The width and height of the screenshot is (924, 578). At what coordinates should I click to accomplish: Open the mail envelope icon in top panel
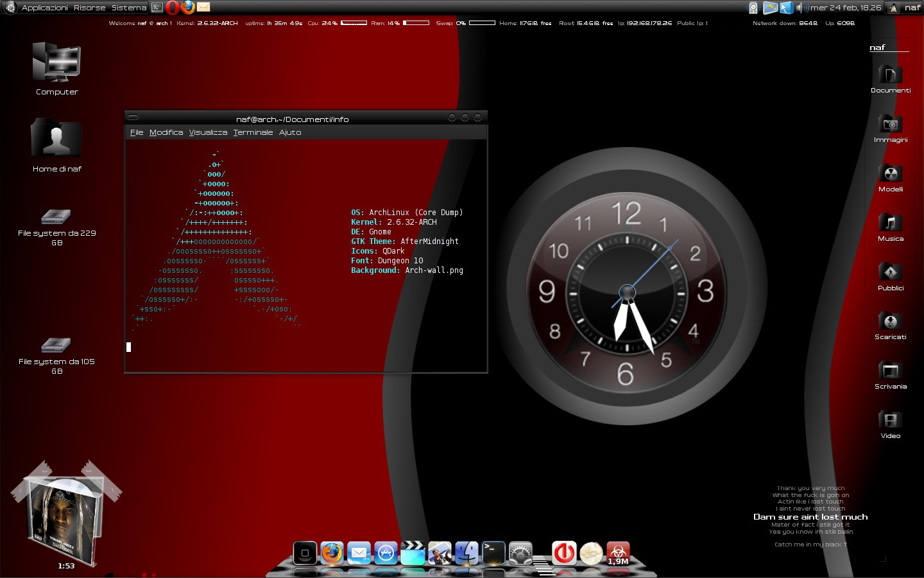[203, 8]
